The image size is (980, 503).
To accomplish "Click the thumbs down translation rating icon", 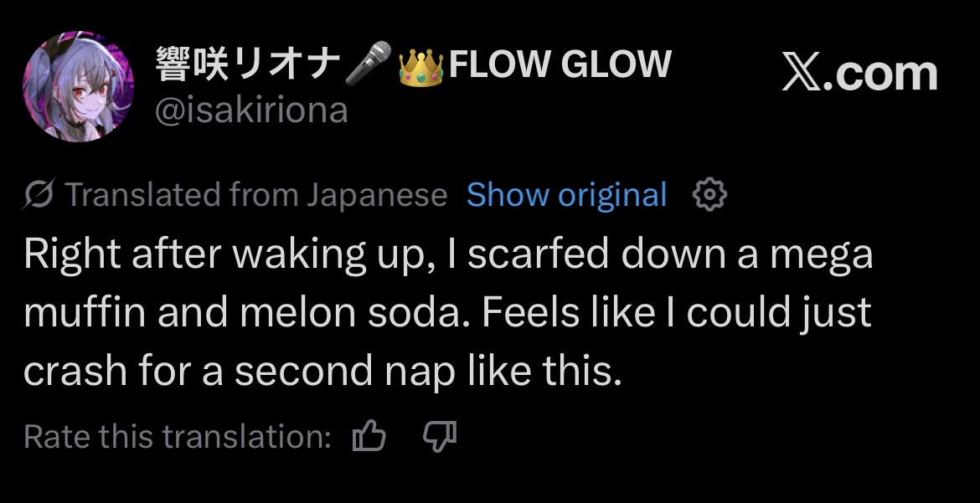I will point(440,436).
